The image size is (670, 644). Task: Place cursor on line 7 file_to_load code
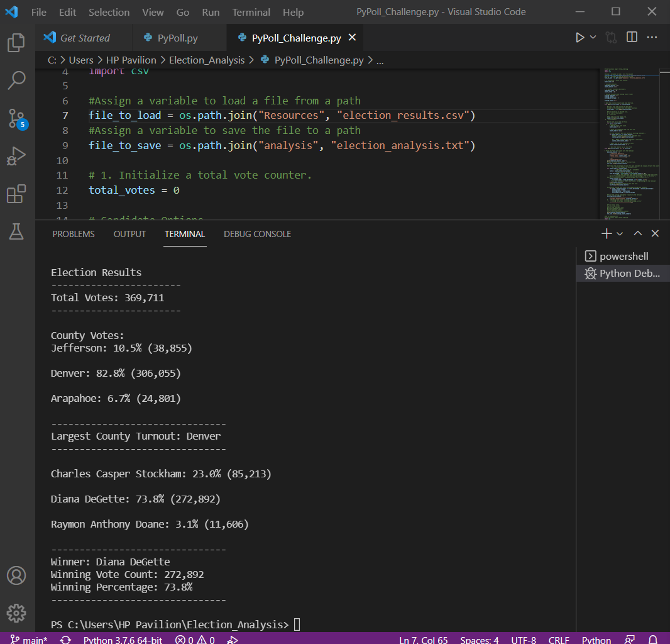point(282,116)
